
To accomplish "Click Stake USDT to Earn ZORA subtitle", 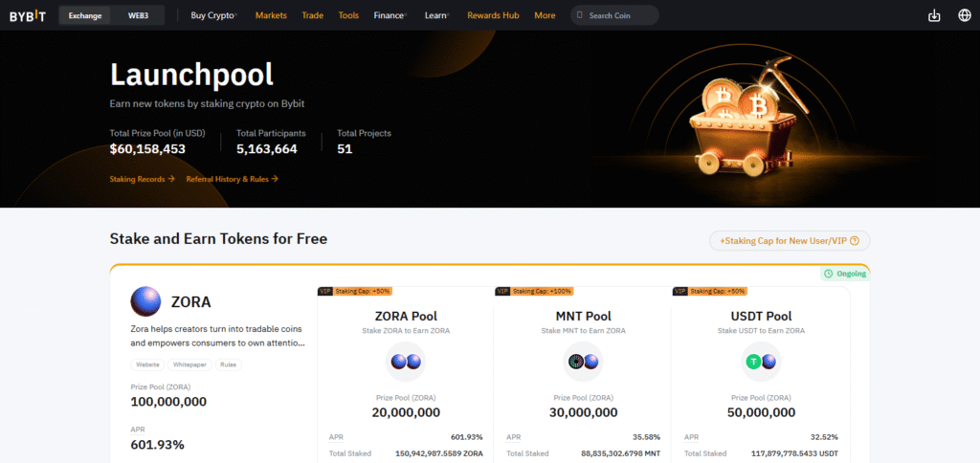I will point(761,331).
